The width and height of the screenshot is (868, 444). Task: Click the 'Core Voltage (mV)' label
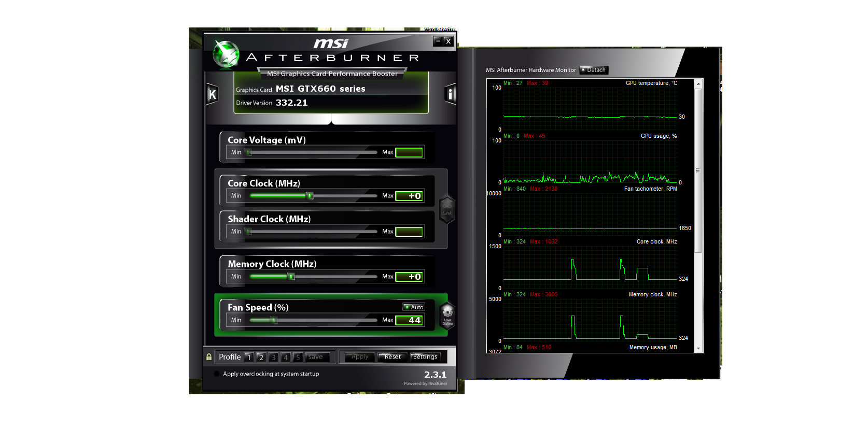[x=267, y=140]
